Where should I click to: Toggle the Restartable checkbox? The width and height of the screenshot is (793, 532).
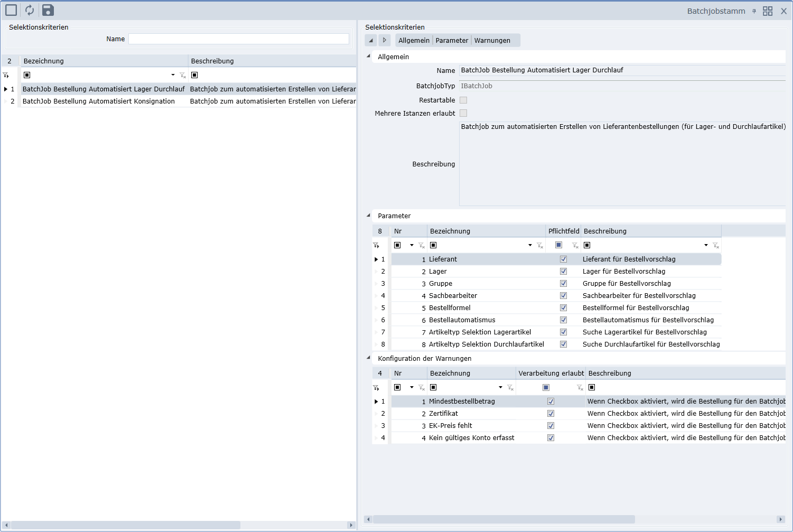(463, 100)
